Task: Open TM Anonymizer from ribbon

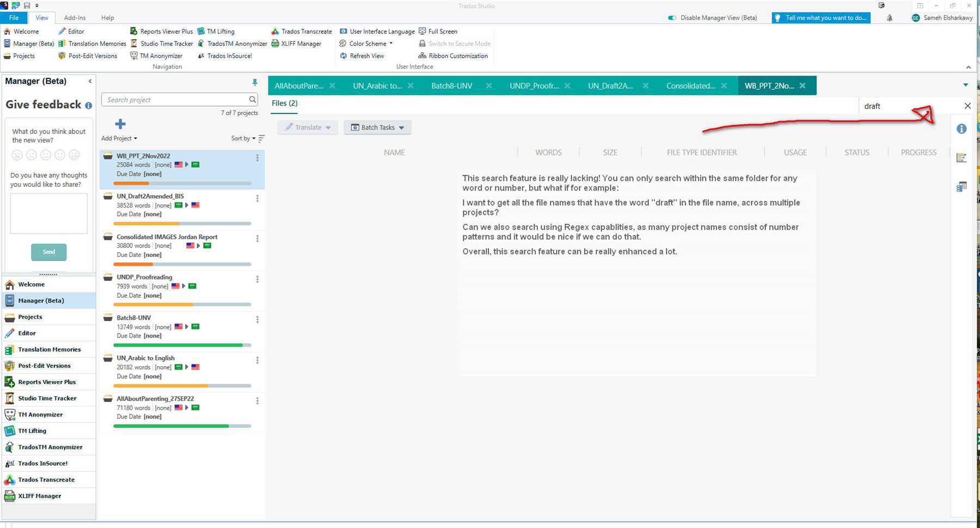Action: coord(156,56)
